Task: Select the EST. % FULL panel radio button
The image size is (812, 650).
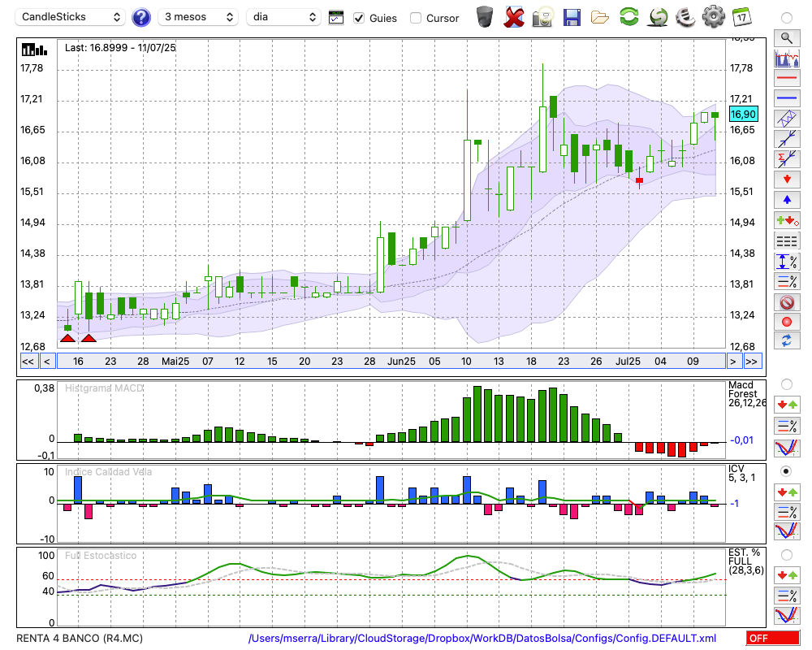Action: coord(787,555)
